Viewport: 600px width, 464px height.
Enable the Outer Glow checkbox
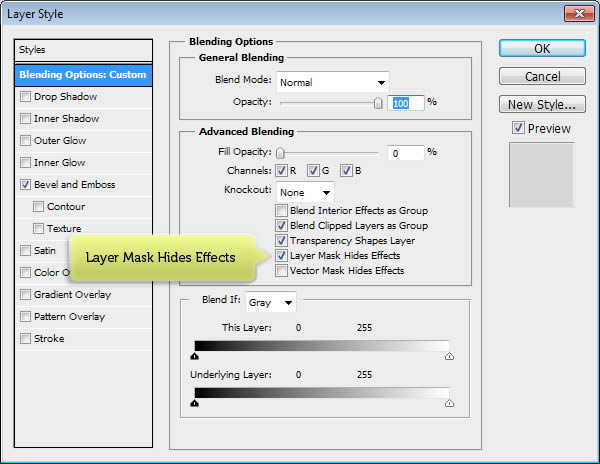25,140
